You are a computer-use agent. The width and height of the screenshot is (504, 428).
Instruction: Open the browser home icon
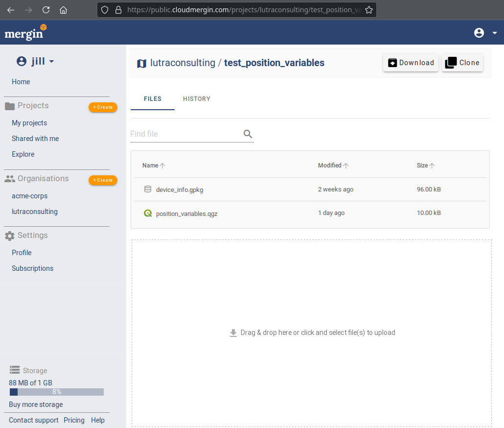[63, 10]
